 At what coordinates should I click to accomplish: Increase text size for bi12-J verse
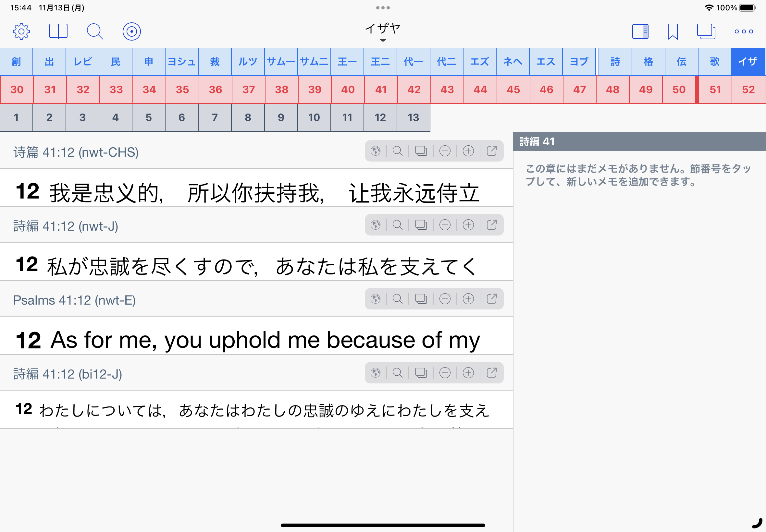[468, 373]
